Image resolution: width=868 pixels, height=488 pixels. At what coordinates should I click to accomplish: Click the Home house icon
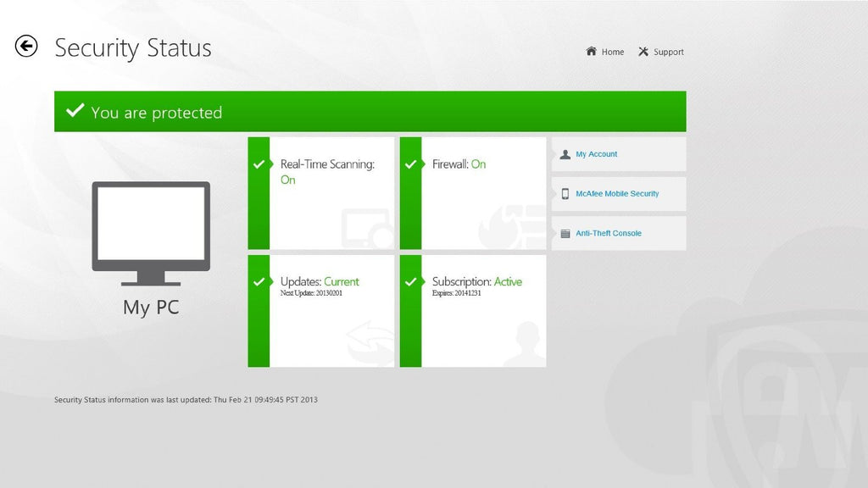pyautogui.click(x=591, y=52)
